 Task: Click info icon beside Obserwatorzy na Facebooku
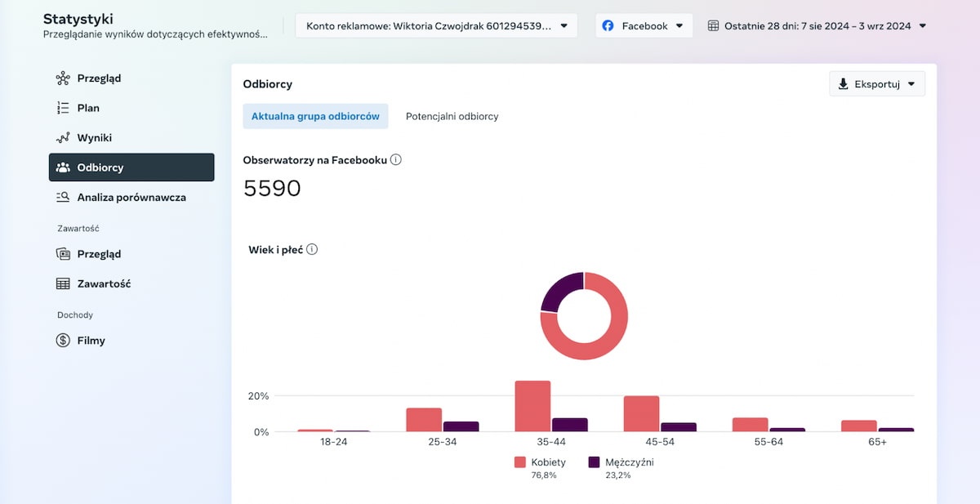click(x=396, y=160)
